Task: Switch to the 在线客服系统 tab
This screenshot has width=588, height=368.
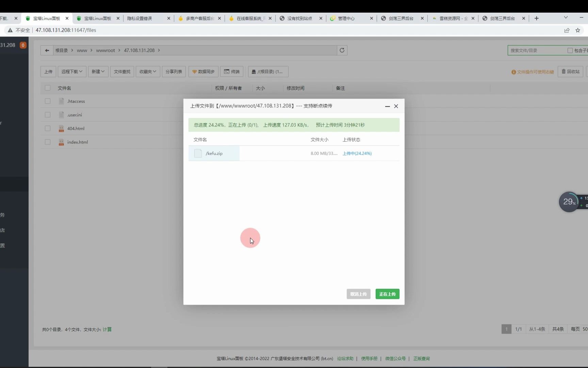Action: tap(251, 18)
